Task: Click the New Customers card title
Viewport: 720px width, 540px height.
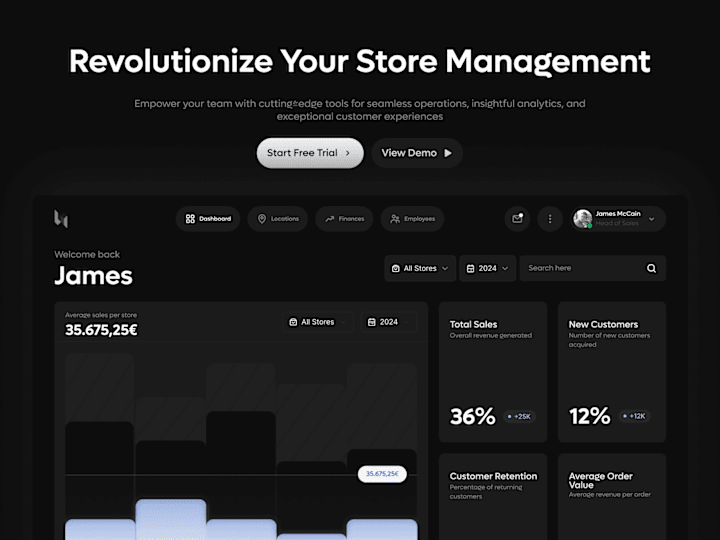Action: coord(603,324)
